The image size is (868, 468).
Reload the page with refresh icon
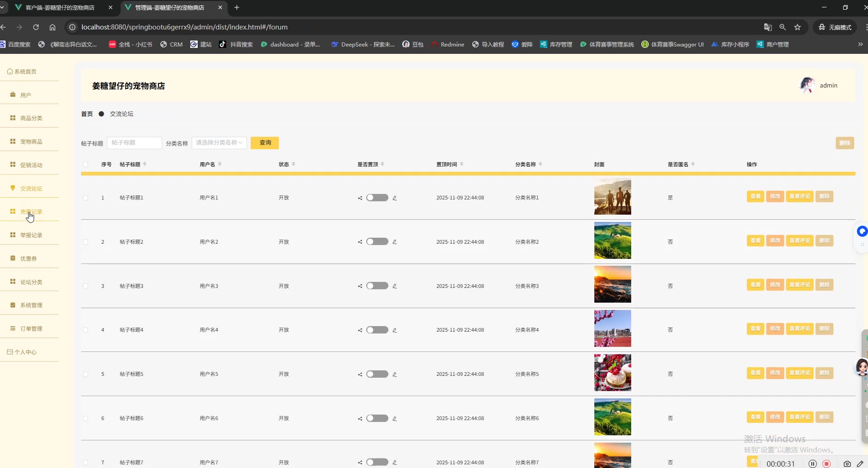[36, 27]
